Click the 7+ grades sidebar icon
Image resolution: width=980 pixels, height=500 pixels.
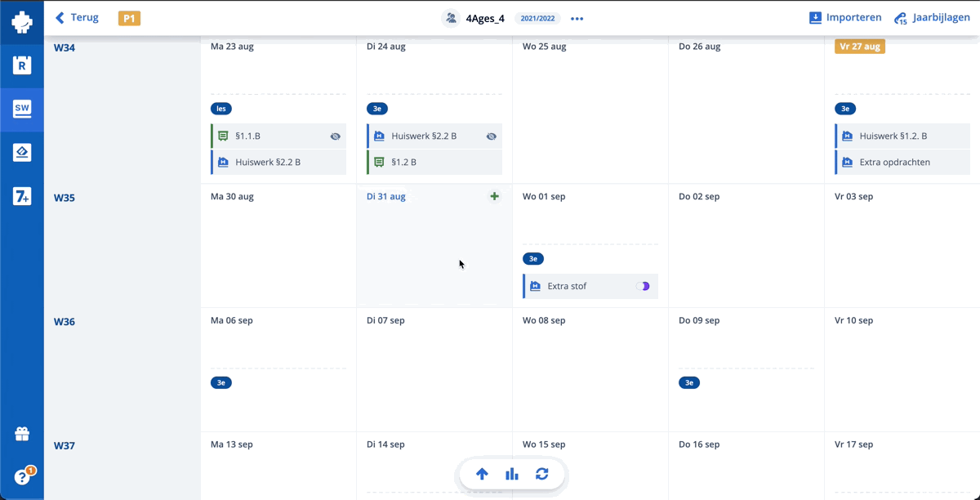click(x=22, y=196)
